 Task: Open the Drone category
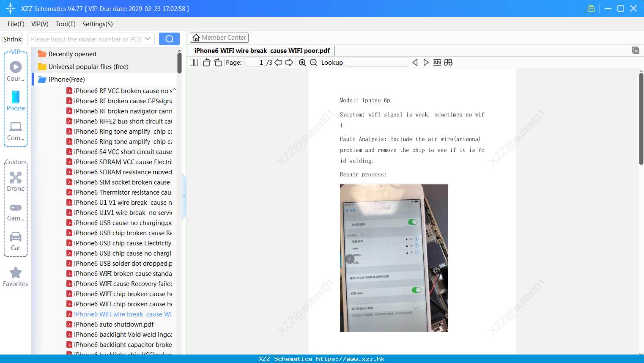coord(16,181)
